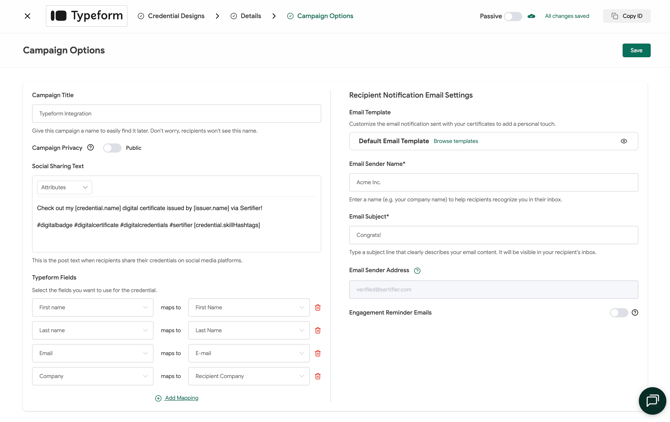Open the First name Typeform field dropdown
The height and width of the screenshot is (422, 670).
(x=93, y=308)
